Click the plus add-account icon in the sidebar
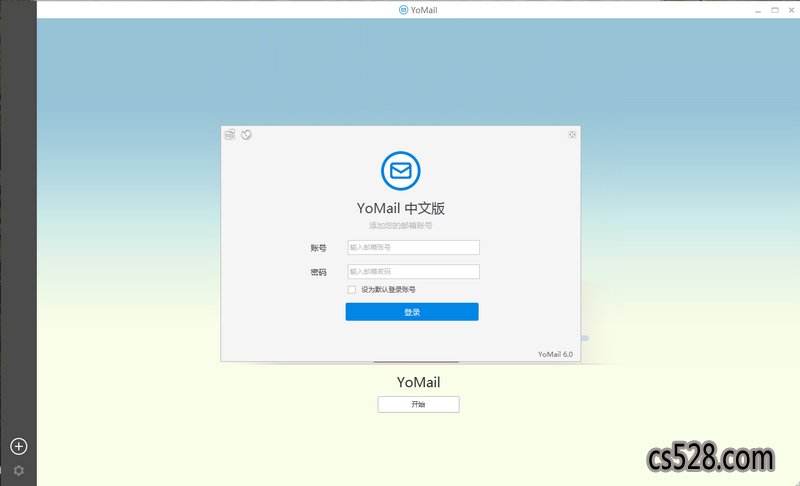Screen dimensions: 800x486 coord(19,446)
